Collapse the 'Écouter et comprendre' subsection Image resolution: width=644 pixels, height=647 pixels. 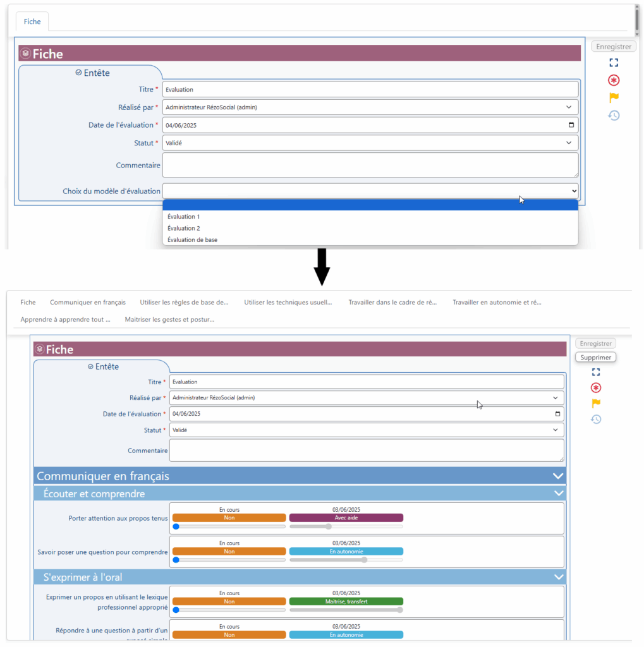pos(557,493)
